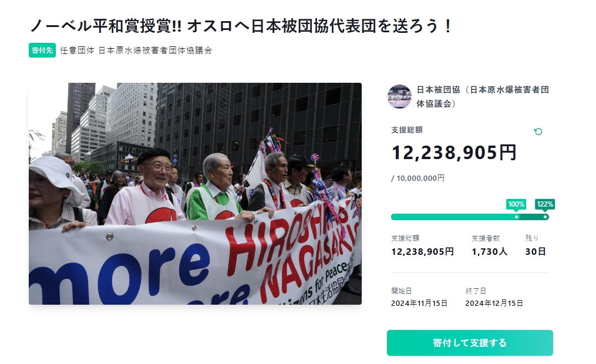The image size is (596, 364).
Task: Click the 10,000,000円 goal amount text
Action: (x=420, y=178)
